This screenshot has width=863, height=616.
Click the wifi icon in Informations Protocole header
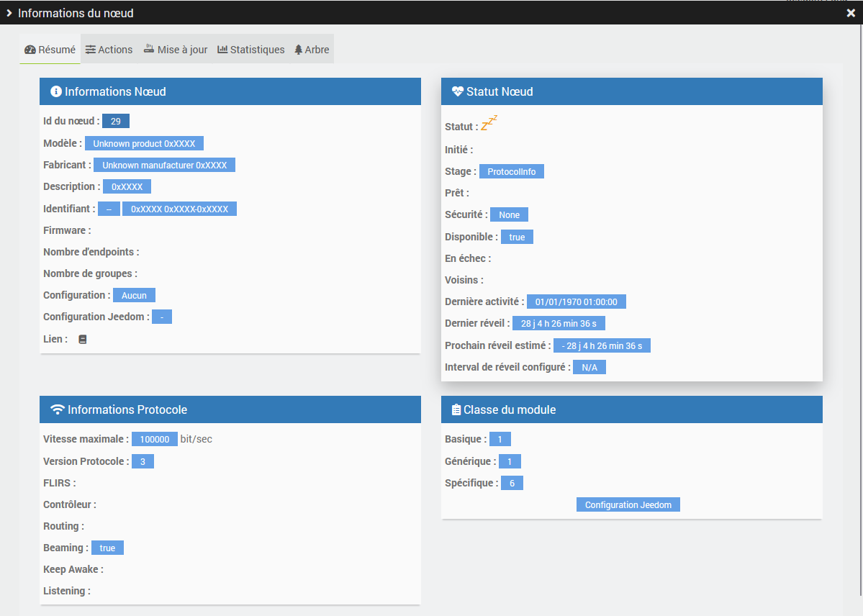coord(58,409)
